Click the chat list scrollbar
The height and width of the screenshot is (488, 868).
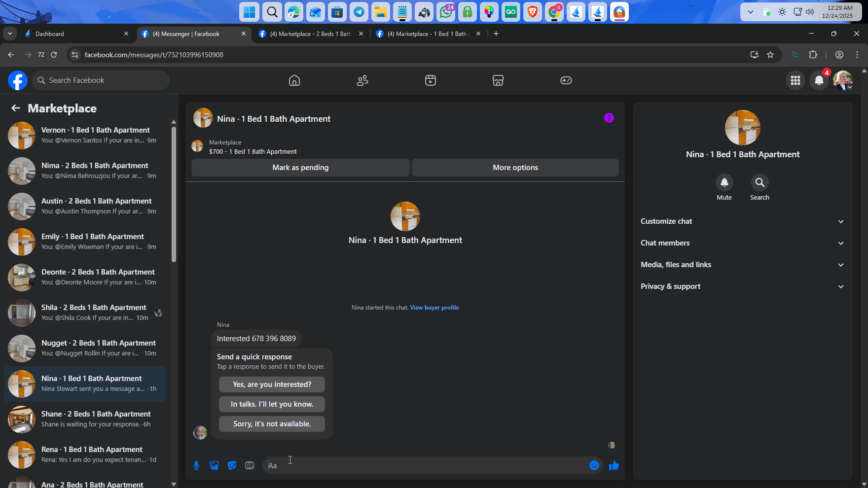pos(174,194)
